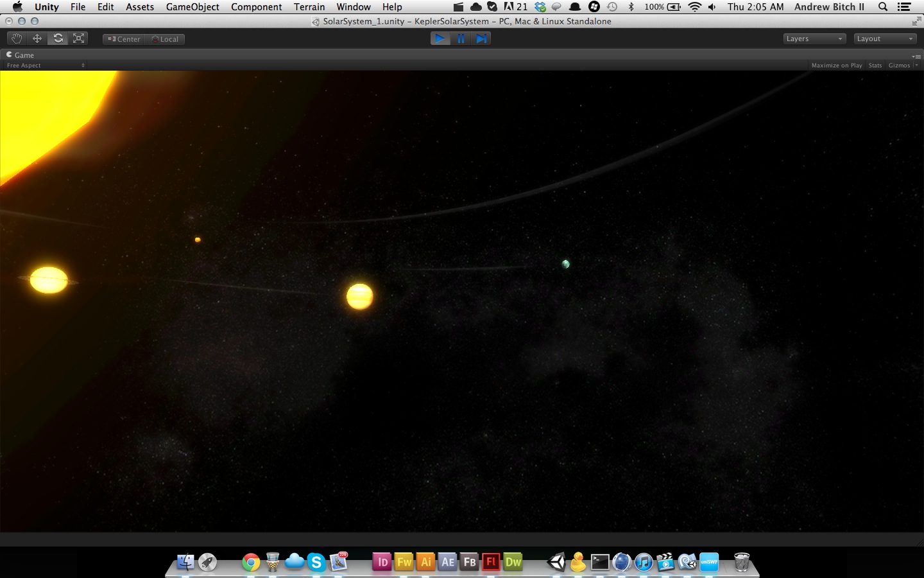Open Adobe Flash from the Dock
This screenshot has height=578, width=924.
pos(491,562)
